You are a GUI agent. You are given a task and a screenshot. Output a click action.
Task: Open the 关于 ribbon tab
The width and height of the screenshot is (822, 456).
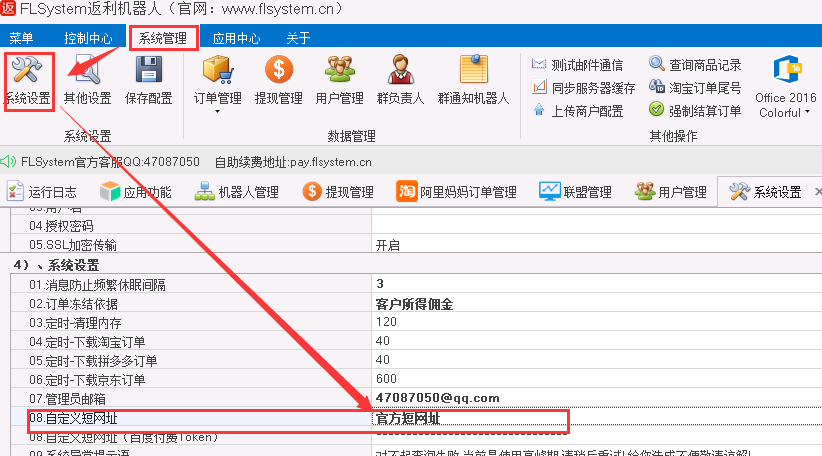pos(298,38)
